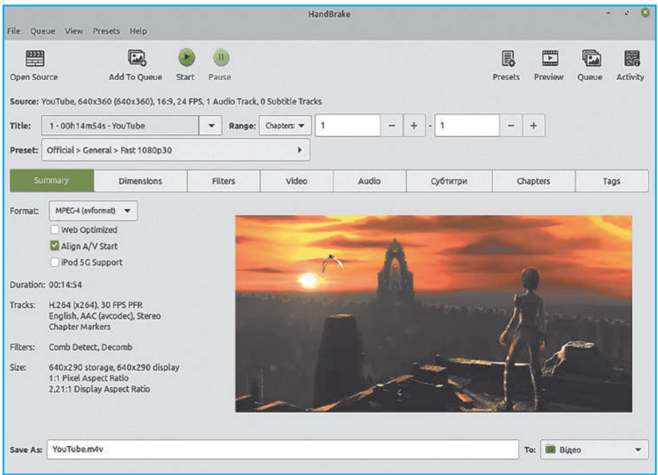Open the Range Chapters dropdown

click(285, 126)
